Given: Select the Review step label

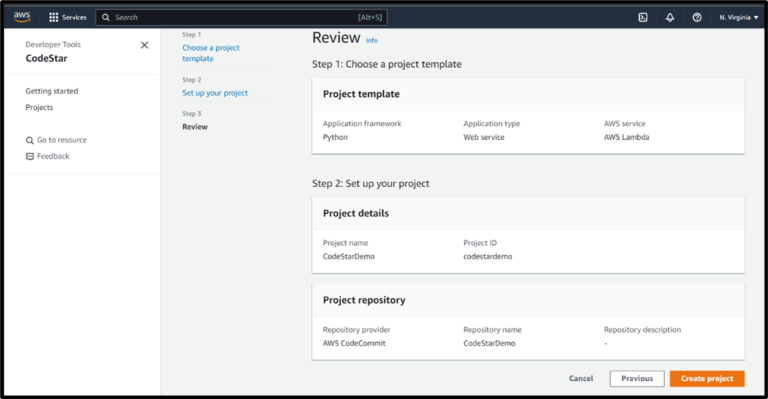Looking at the screenshot, I should tap(195, 127).
